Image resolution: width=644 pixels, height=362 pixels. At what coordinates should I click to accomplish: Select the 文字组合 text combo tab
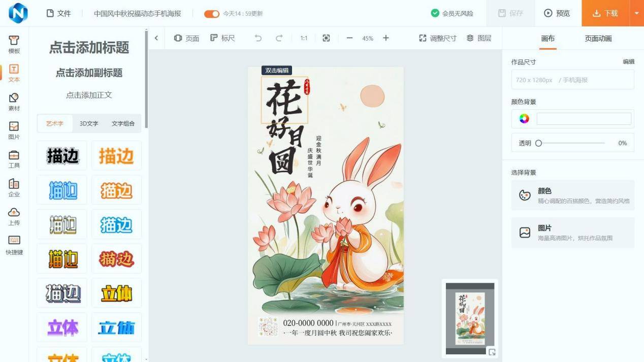(x=123, y=123)
